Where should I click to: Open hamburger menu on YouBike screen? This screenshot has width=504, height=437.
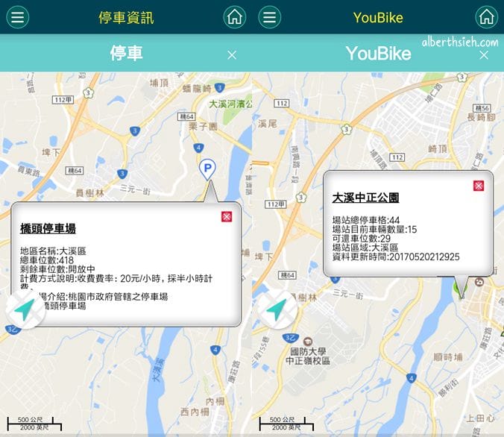point(269,17)
